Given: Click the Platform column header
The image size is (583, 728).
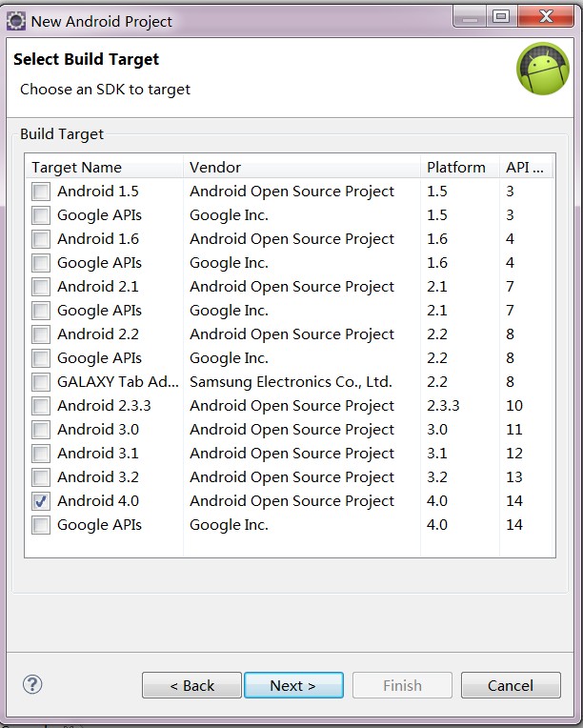Looking at the screenshot, I should (x=460, y=167).
